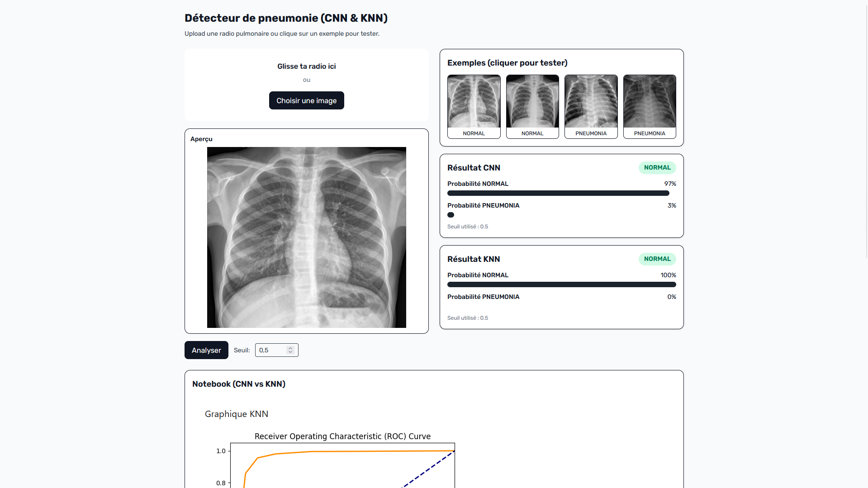Screen dimensions: 868x488
Task: Click the ROC Curve chart
Action: pyautogui.click(x=342, y=466)
